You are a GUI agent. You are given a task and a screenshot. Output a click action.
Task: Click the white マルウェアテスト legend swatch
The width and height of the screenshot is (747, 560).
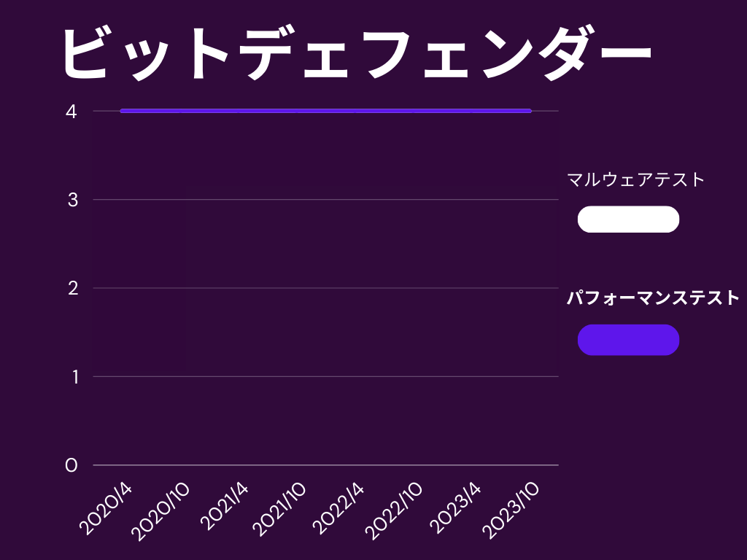coord(628,219)
